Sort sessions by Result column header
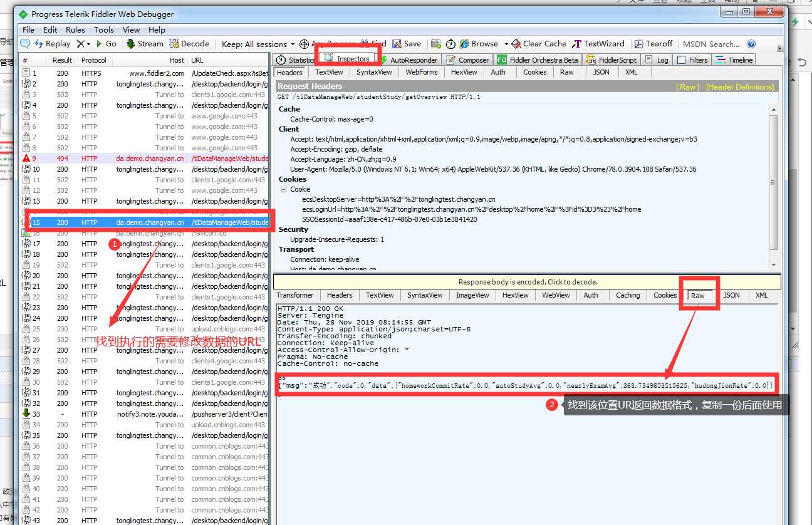The image size is (812, 525). coord(62,60)
